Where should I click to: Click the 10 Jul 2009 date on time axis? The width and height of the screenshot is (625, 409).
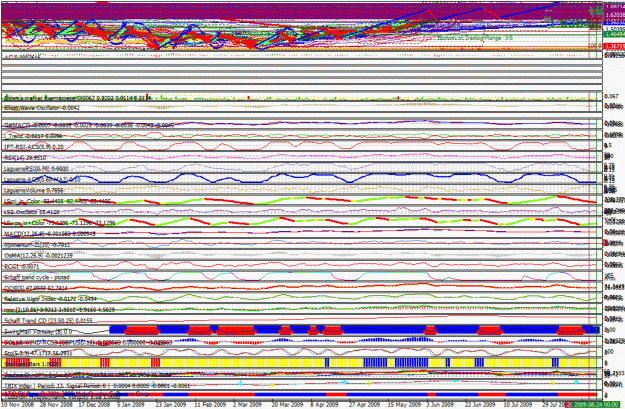pyautogui.click(x=519, y=405)
